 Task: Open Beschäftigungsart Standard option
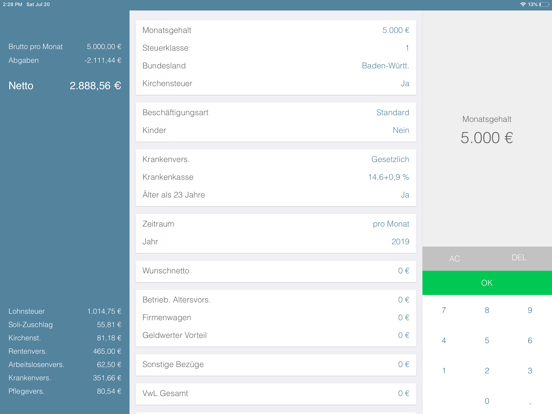[x=276, y=113]
